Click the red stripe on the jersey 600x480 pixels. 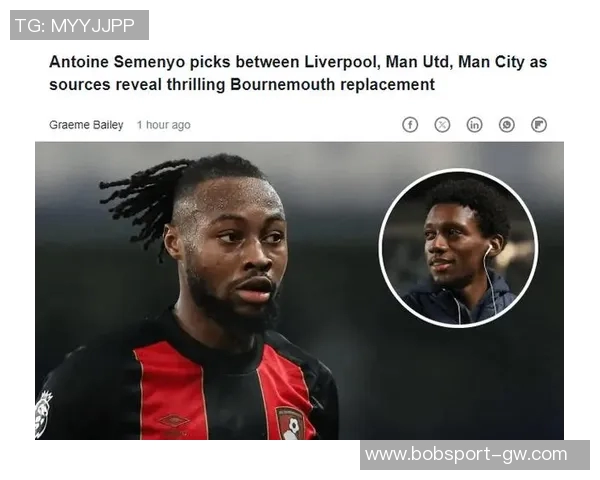(x=171, y=390)
